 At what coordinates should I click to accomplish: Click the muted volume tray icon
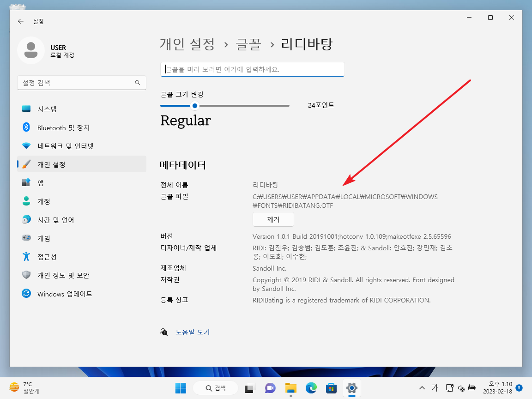[x=461, y=388]
